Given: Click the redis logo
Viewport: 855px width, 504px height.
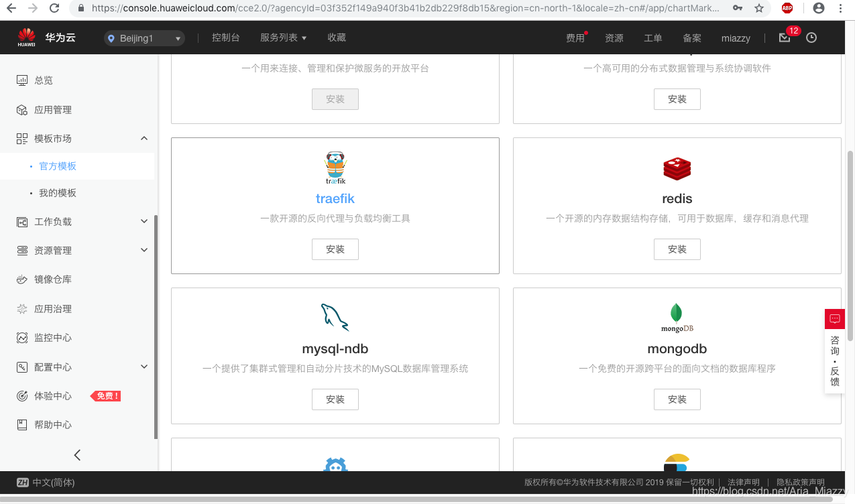Looking at the screenshot, I should click(x=677, y=168).
